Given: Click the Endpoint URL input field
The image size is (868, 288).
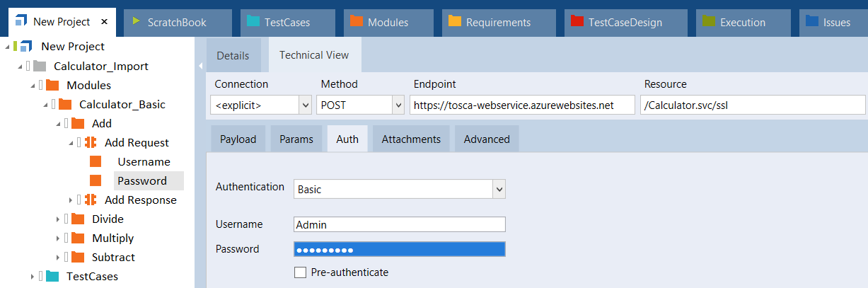Looking at the screenshot, I should [x=522, y=105].
